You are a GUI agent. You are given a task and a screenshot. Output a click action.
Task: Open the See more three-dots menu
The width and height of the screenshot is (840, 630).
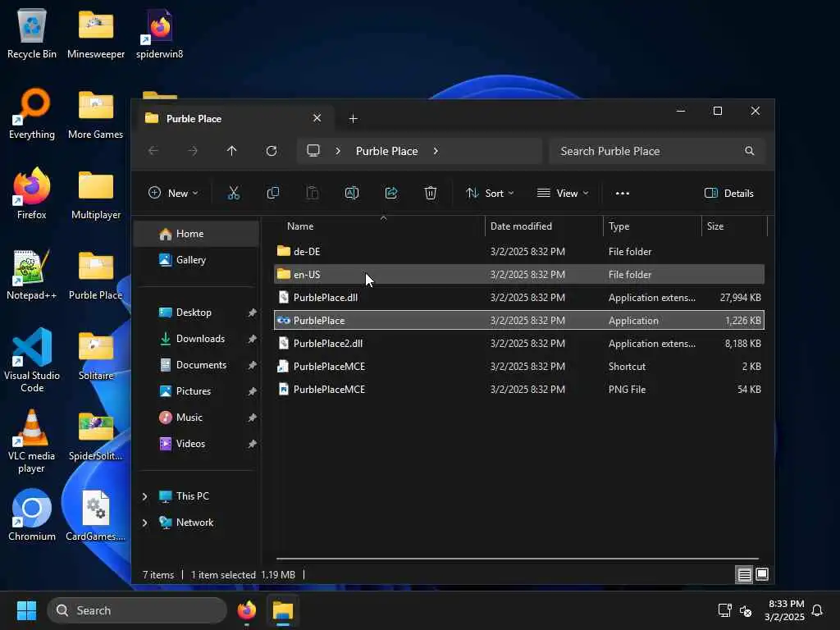[623, 194]
